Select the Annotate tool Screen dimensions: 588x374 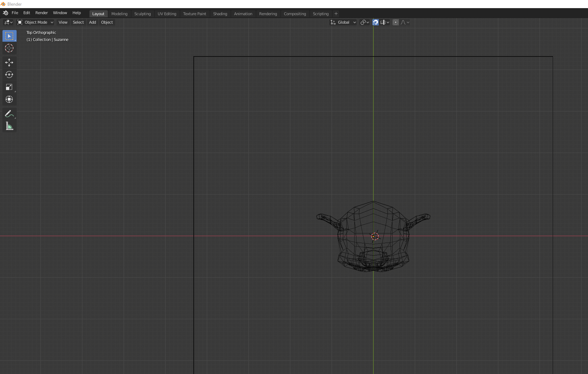tap(9, 114)
